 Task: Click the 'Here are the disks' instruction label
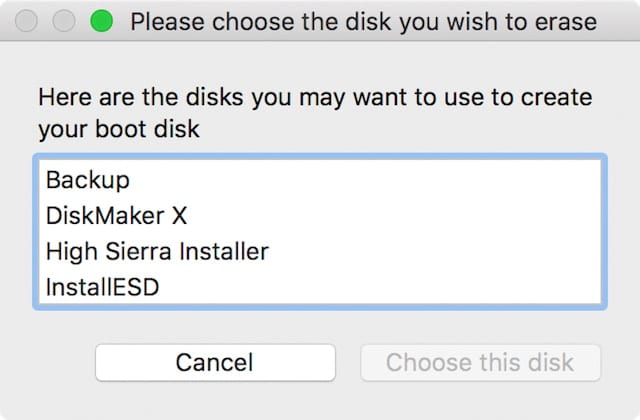(315, 99)
